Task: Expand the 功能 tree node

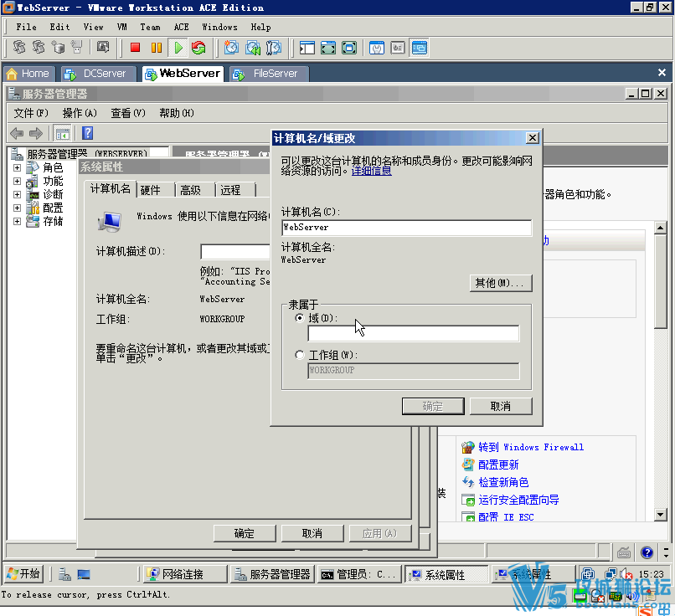Action: (x=18, y=181)
